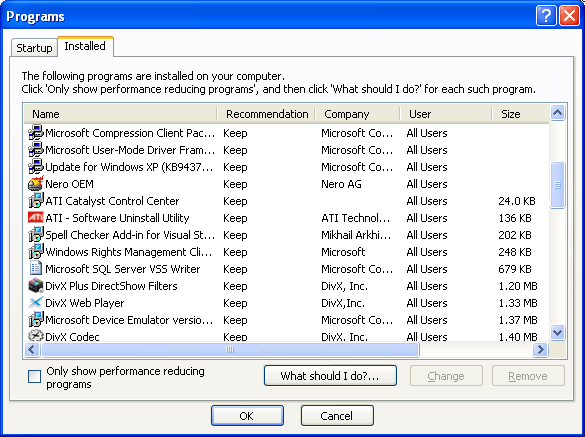Click the 1.37 MB size value
Image resolution: width=585 pixels, height=437 pixels.
pyautogui.click(x=518, y=320)
